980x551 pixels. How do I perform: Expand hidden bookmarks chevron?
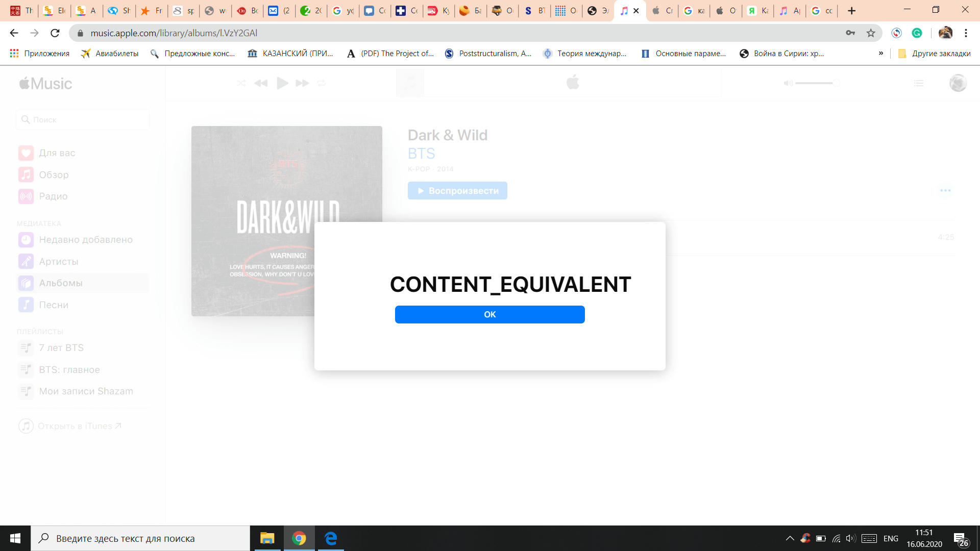(880, 53)
